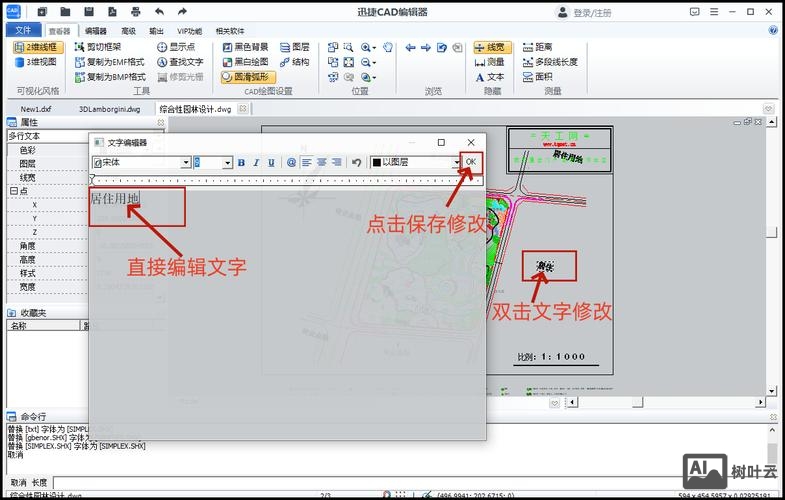Align text right in text editor
The height and width of the screenshot is (500, 785).
pos(336,163)
